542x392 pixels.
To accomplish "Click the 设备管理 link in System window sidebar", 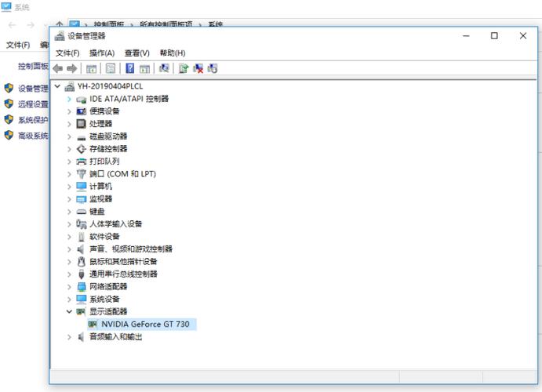I will click(33, 89).
